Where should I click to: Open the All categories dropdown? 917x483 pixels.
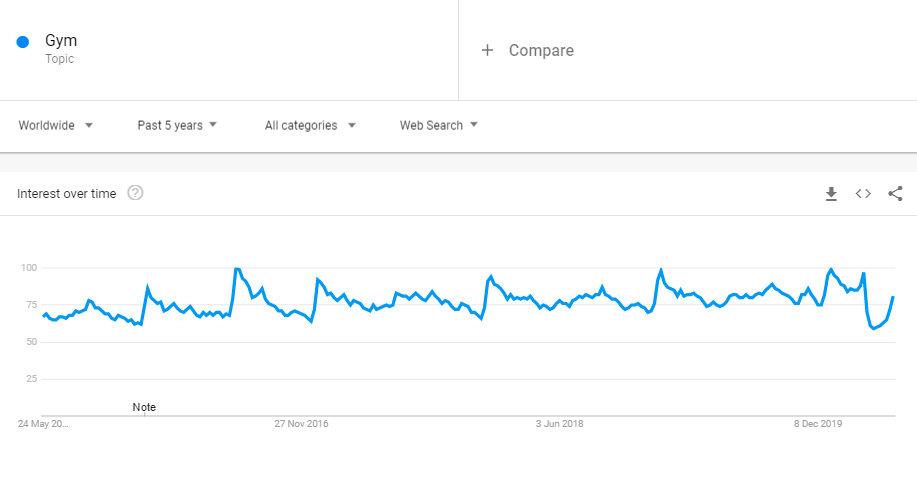[310, 126]
